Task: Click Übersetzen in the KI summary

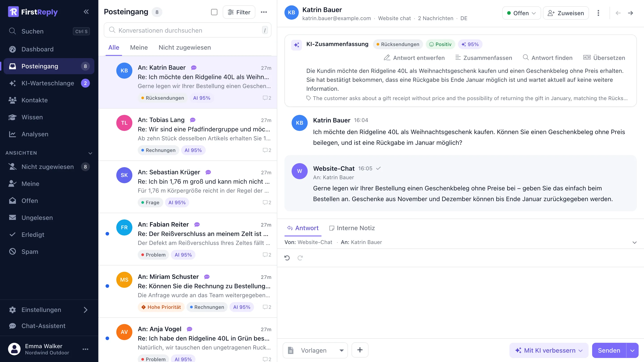Action: pyautogui.click(x=604, y=58)
